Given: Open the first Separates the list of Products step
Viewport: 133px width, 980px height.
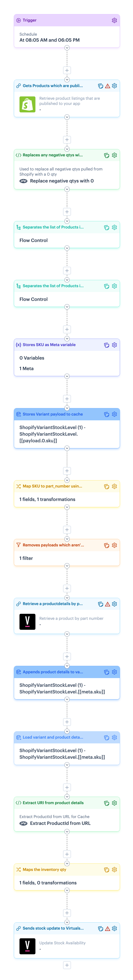Looking at the screenshot, I should coord(53,227).
